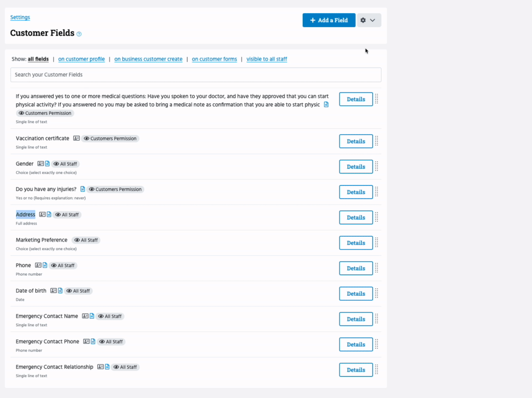Viewport: 532px width, 398px height.
Task: Focus the Search your Customer Fields box
Action: [x=196, y=74]
